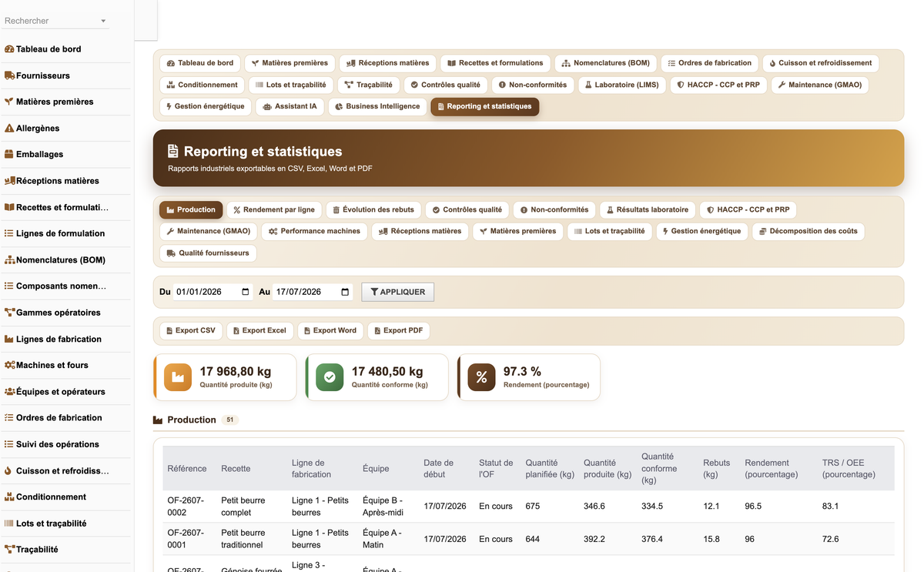Click the Équipes et opérateurs people icon

9,391
